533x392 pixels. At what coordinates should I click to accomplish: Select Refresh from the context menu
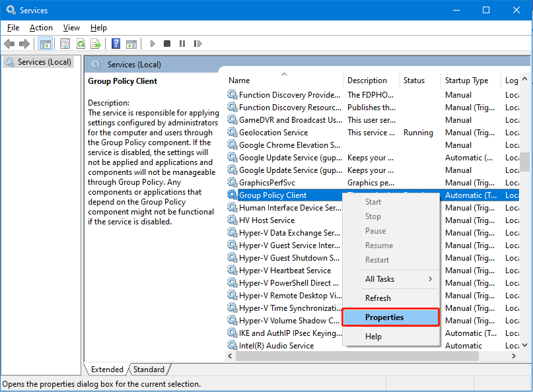click(378, 298)
